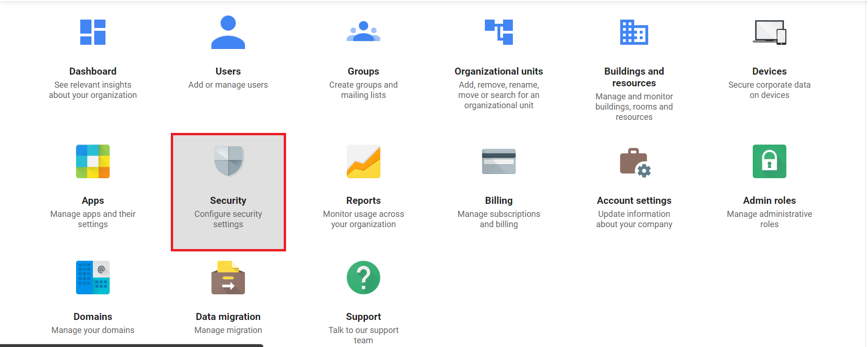Open the colorful Apps grid icon
The height and width of the screenshot is (347, 868).
click(x=93, y=161)
